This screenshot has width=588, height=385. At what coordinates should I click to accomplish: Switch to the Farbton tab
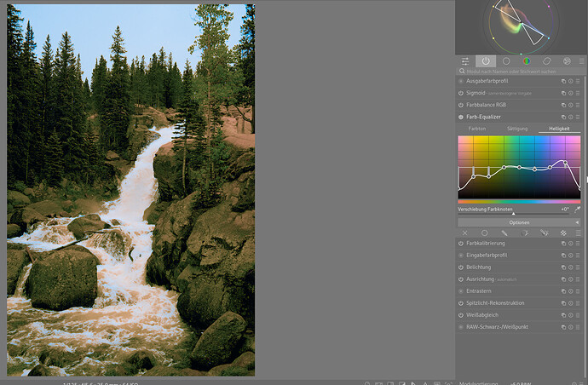pyautogui.click(x=477, y=128)
